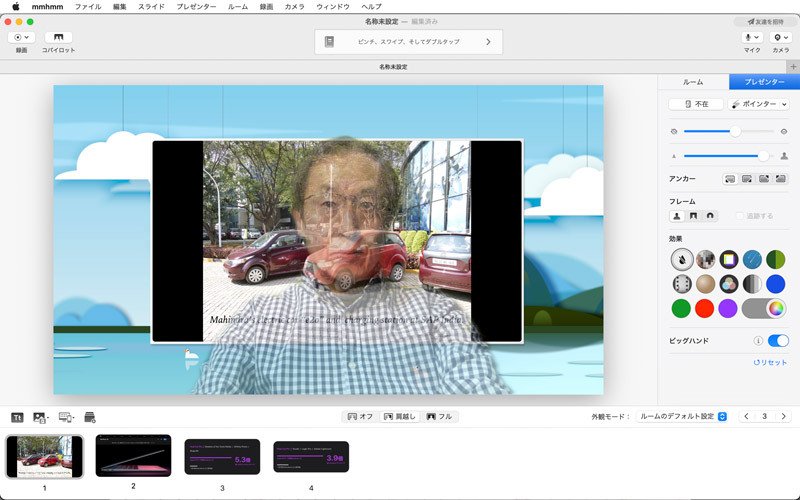Open the ファイル menu
Image resolution: width=800 pixels, height=500 pixels.
[88, 7]
